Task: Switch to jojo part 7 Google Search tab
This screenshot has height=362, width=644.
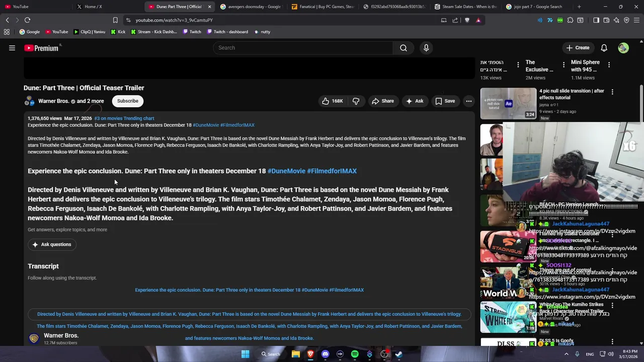Action: [538, 7]
